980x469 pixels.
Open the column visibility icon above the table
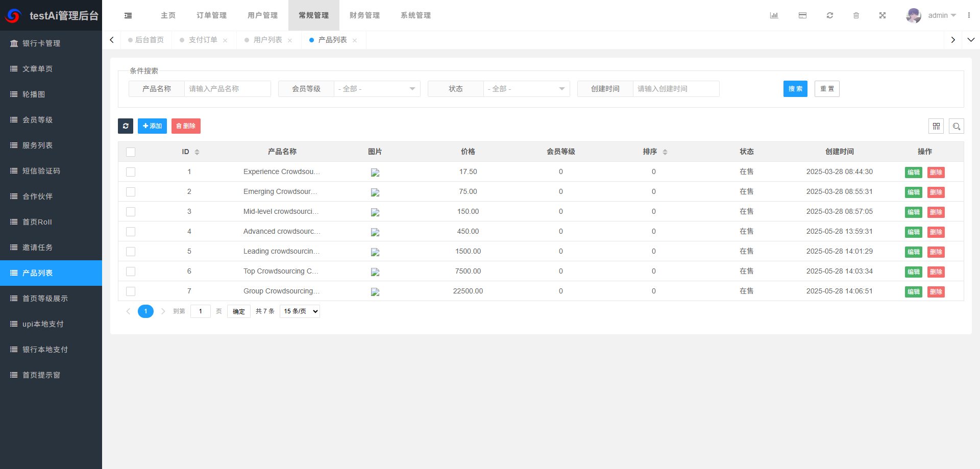coord(937,126)
